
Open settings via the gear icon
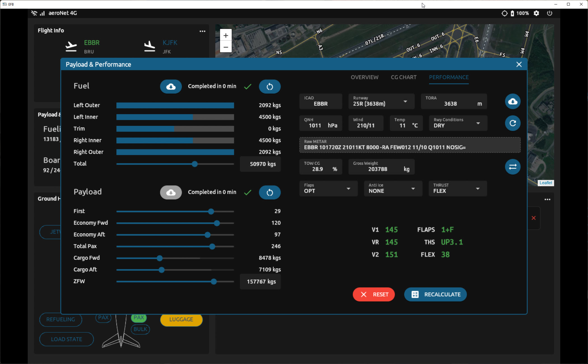point(536,13)
